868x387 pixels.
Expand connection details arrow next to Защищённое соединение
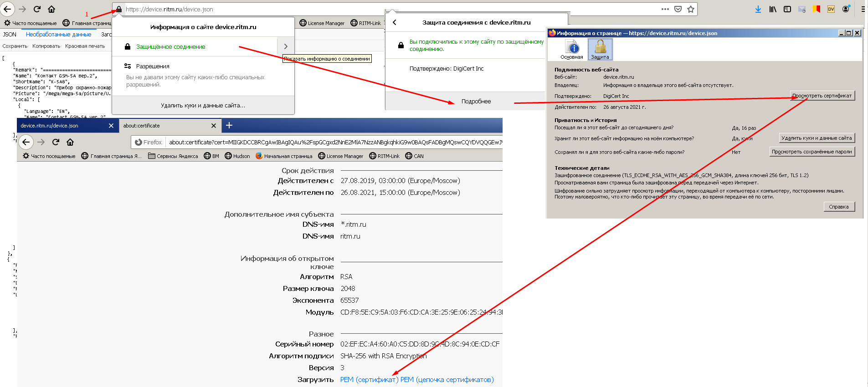286,46
